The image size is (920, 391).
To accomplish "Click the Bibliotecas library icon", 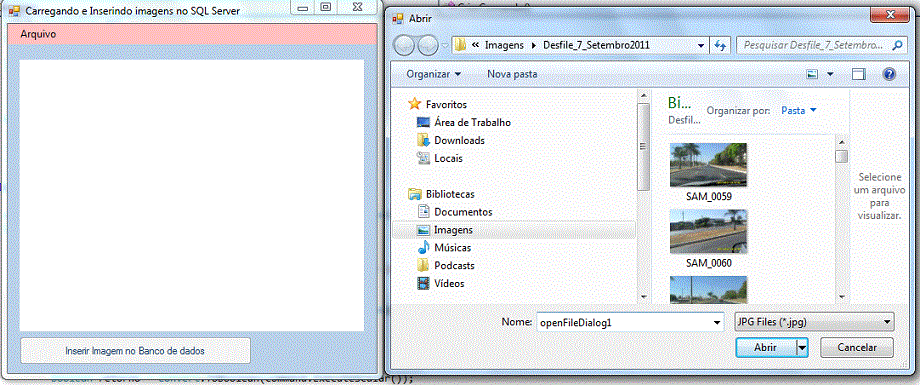I will click(x=415, y=194).
